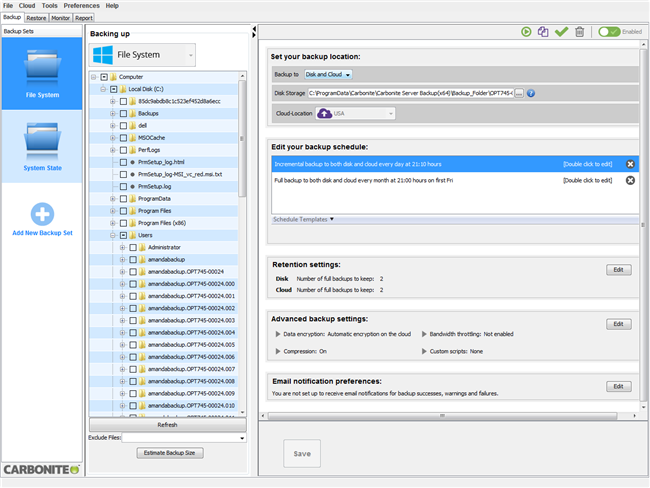The width and height of the screenshot is (650, 488).
Task: Add a new backup set
Action: coord(41,219)
